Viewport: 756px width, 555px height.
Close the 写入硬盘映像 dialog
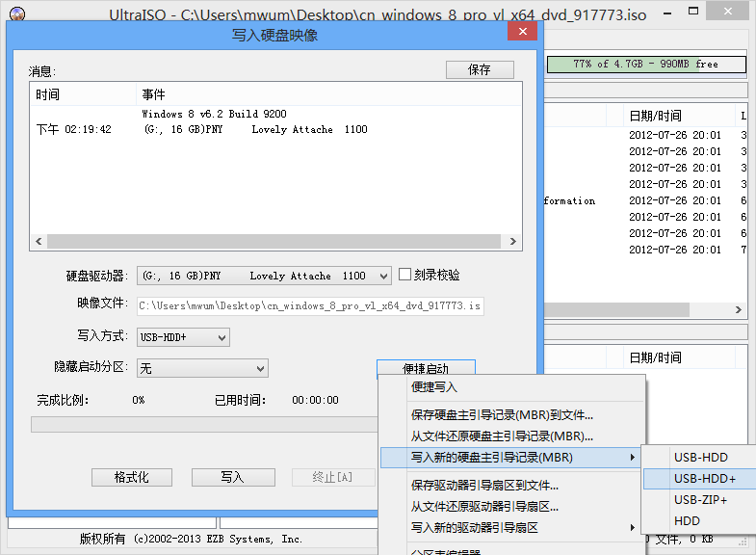coord(523,32)
